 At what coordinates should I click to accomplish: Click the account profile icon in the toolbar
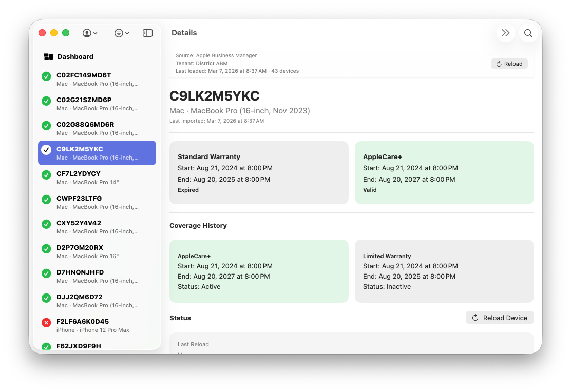pyautogui.click(x=87, y=32)
